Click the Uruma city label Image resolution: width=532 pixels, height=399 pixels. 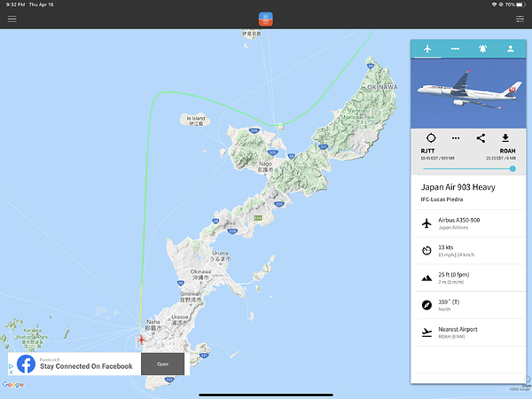(220, 256)
